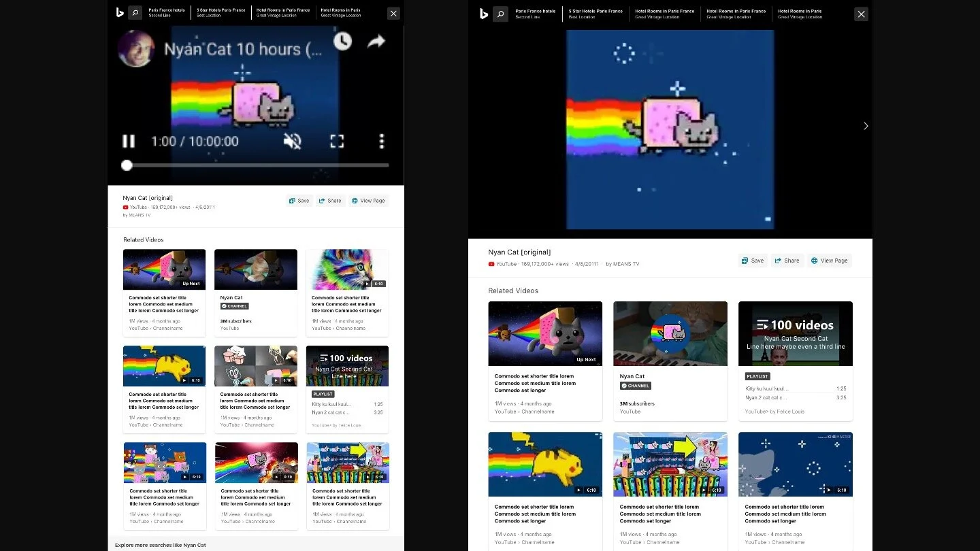Open the colorful rainbow kitten video thumbnail
The image size is (980, 551).
coord(347,269)
